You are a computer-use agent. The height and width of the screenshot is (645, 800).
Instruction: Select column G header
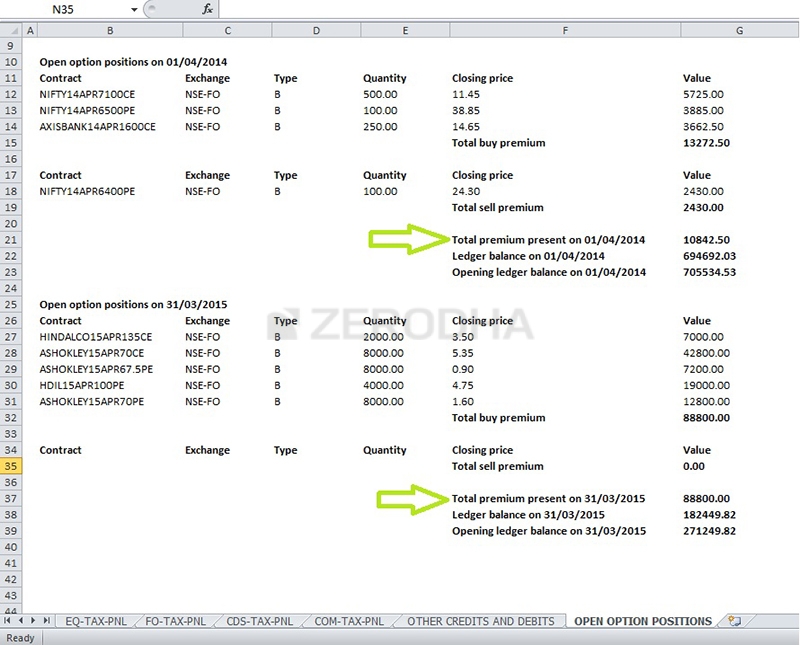(x=739, y=30)
